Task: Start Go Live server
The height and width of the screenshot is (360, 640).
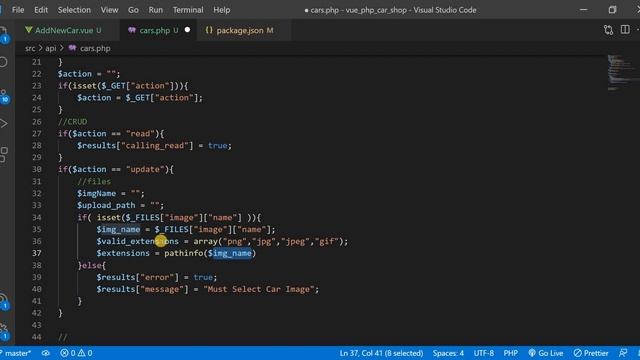Action: pyautogui.click(x=546, y=353)
